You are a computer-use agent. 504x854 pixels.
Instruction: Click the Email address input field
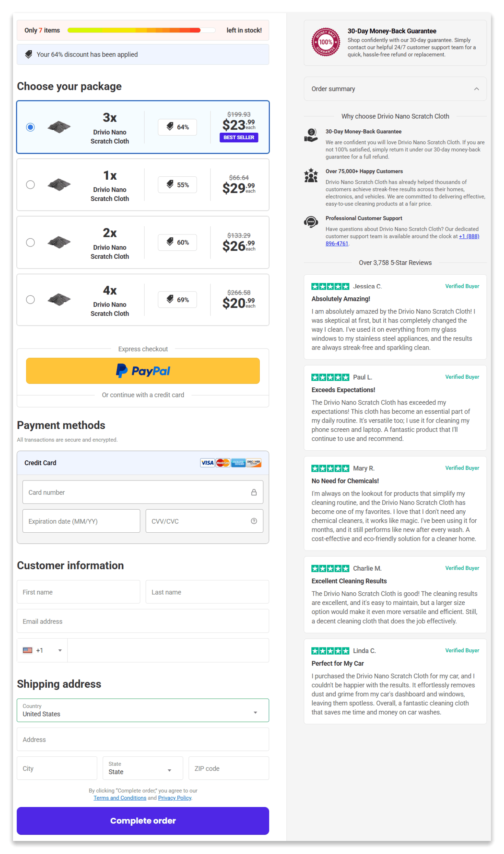pyautogui.click(x=143, y=621)
